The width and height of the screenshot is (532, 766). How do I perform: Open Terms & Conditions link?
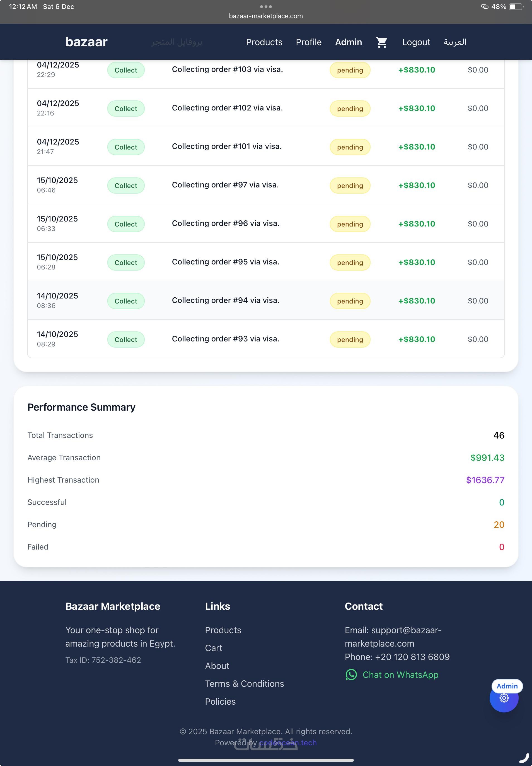click(x=244, y=684)
